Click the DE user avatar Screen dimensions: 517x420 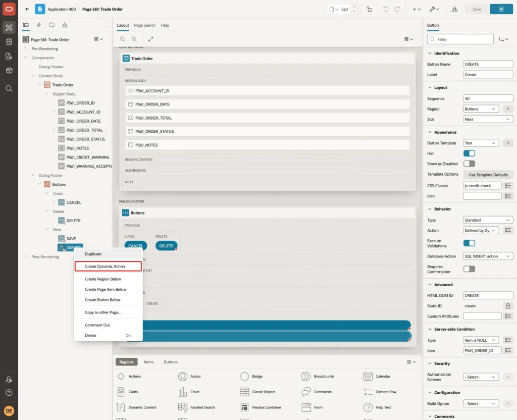pos(9,411)
